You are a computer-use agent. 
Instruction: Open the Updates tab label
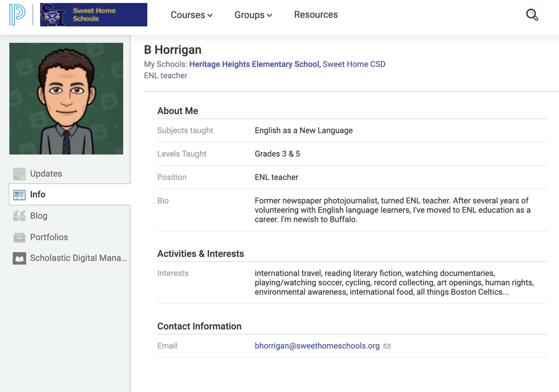click(x=46, y=174)
